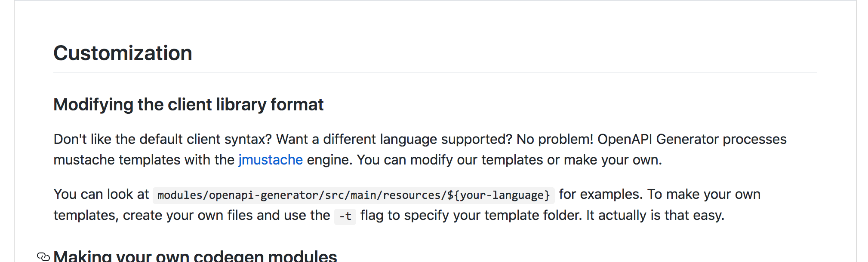The width and height of the screenshot is (868, 262).
Task: Click the divider line below Customization
Action: point(434,72)
